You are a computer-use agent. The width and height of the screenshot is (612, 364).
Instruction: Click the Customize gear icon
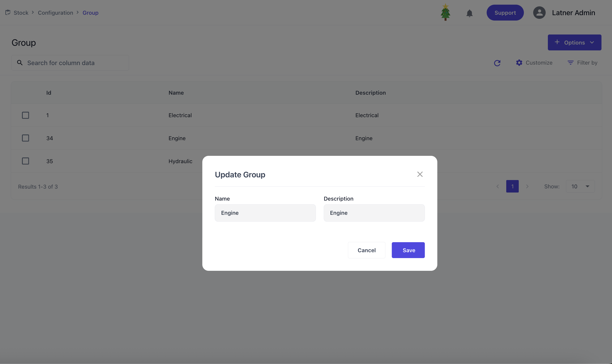click(519, 63)
